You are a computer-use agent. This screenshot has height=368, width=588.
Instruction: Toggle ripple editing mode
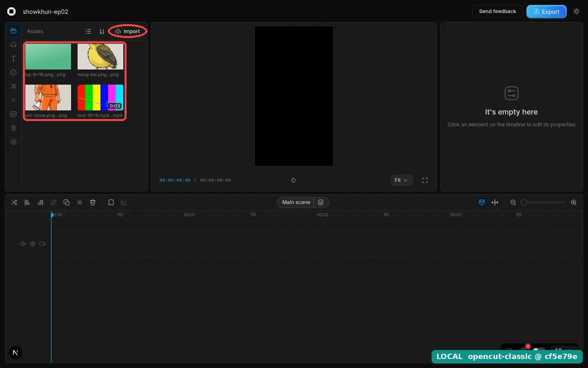point(495,202)
